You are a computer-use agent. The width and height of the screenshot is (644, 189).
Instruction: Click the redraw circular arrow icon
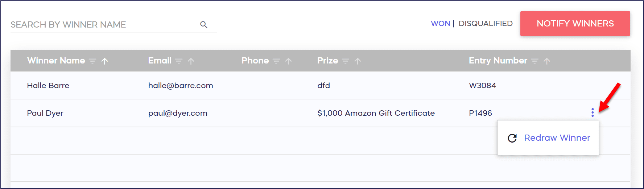(x=512, y=138)
